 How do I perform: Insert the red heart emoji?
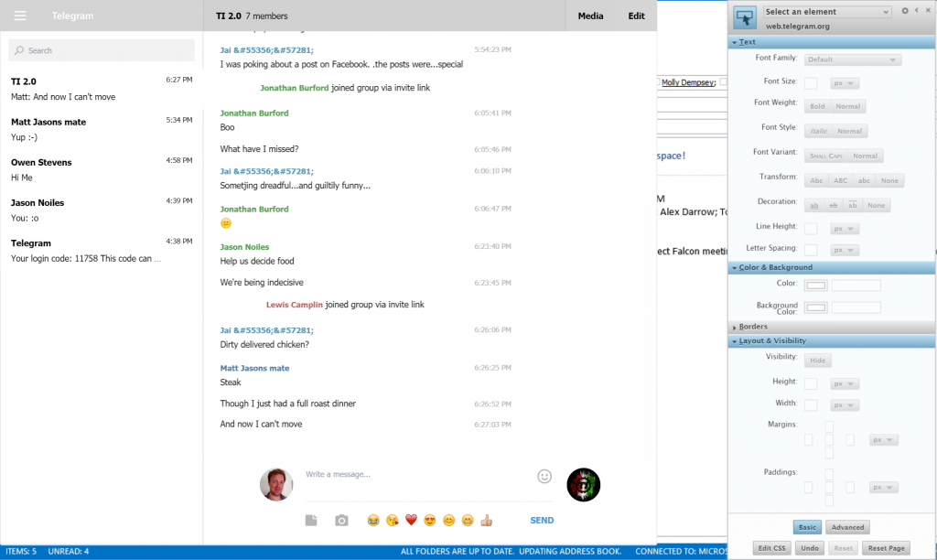click(411, 520)
